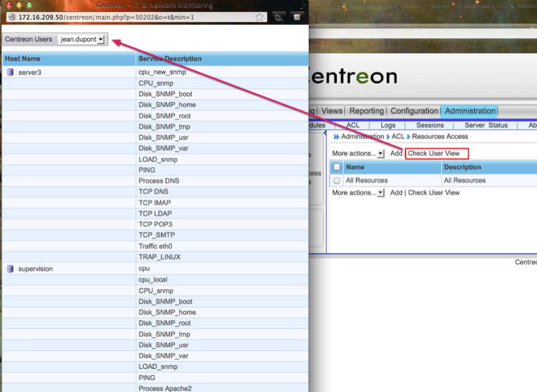Open the top More actions dropdown
Viewport: 537px width, 392px height.
tap(358, 154)
